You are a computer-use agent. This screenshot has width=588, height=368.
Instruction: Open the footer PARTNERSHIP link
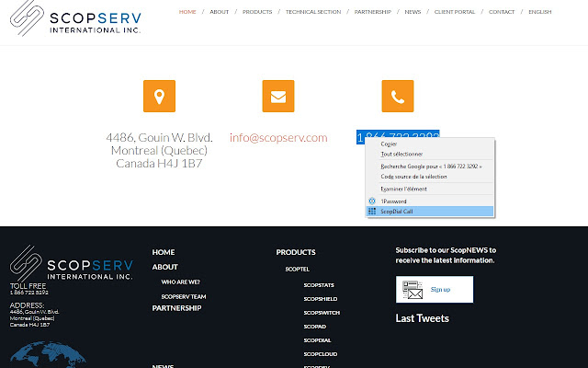176,308
